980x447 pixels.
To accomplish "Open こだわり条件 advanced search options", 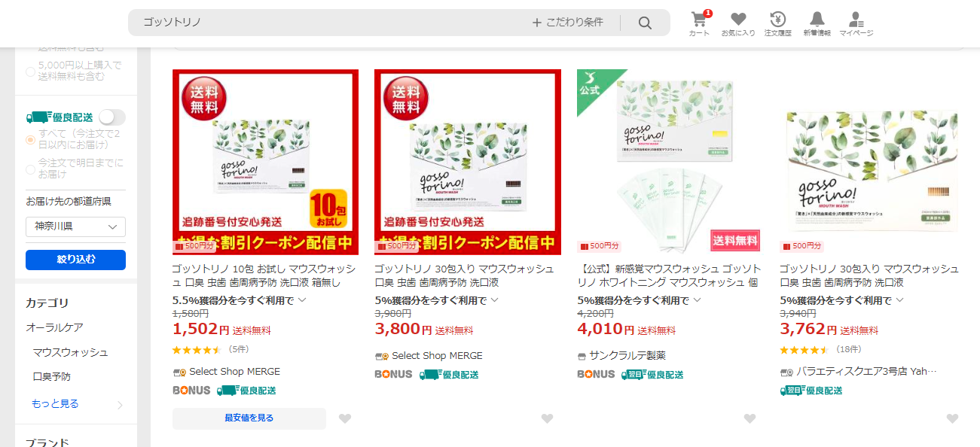I will click(568, 23).
